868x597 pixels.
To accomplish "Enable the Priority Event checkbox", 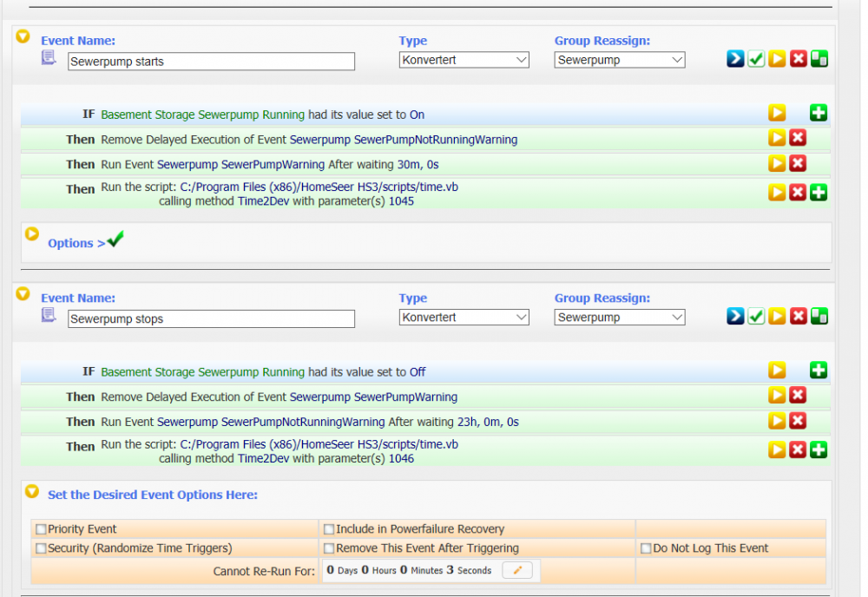I will click(x=41, y=529).
